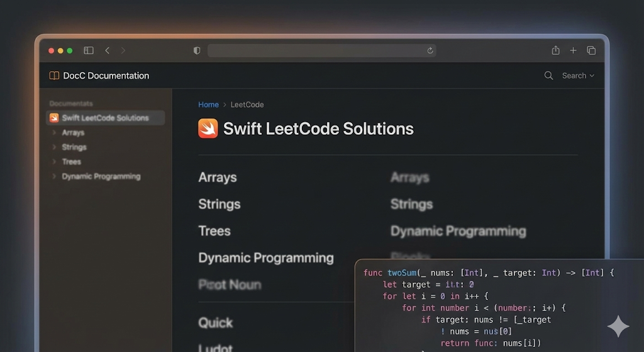Open blurred Arrays in right column
644x352 pixels.
[x=410, y=177]
